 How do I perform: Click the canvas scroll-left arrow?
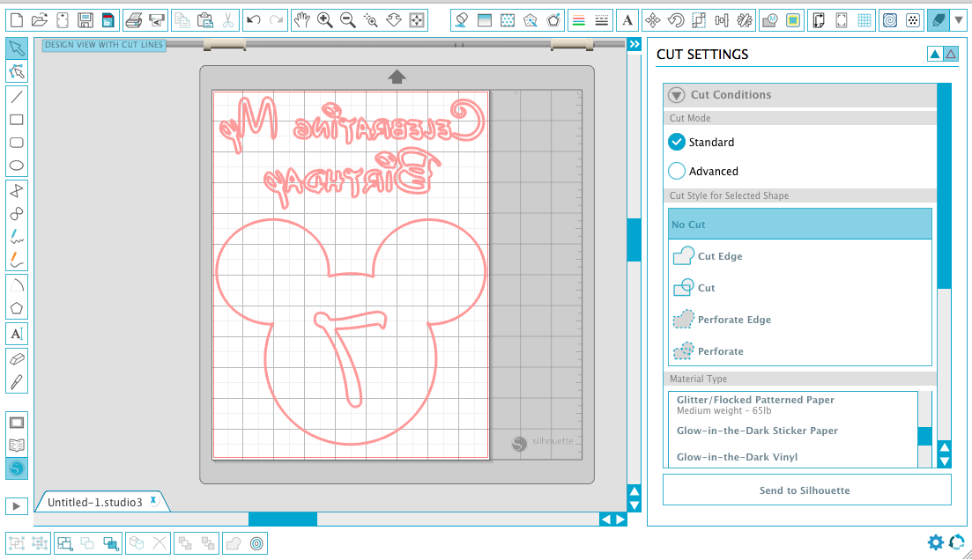[605, 519]
